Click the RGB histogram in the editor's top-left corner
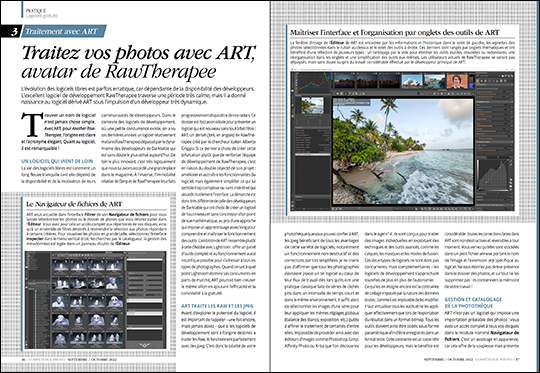Screen dimensions: 540x373 click(x=313, y=83)
